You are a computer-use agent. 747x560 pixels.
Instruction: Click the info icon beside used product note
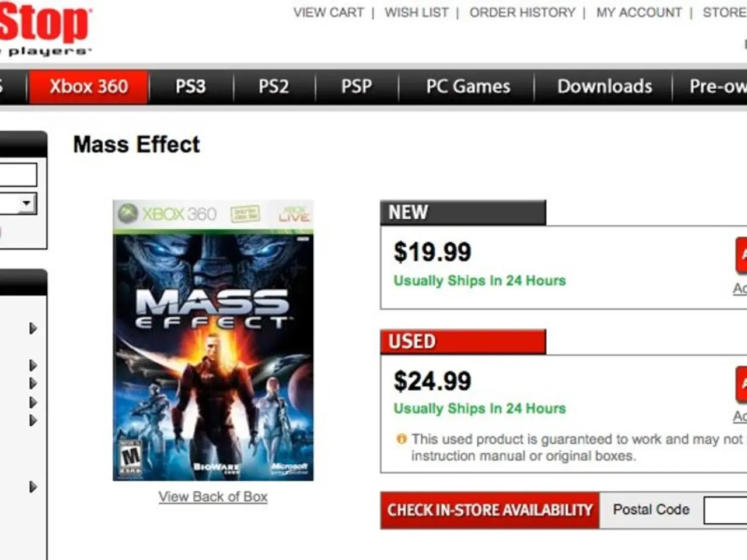[x=402, y=439]
